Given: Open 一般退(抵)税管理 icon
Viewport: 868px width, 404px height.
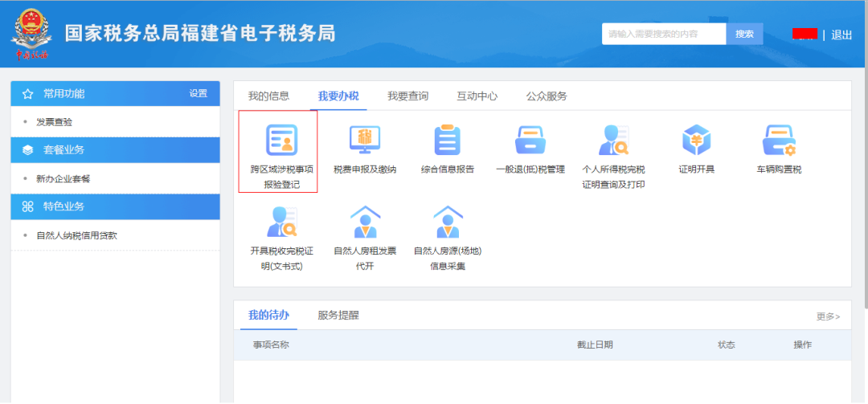Looking at the screenshot, I should click(530, 140).
